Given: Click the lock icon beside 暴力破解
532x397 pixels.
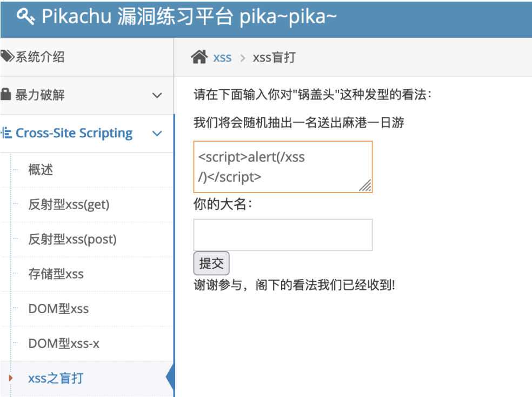Looking at the screenshot, I should (5, 94).
